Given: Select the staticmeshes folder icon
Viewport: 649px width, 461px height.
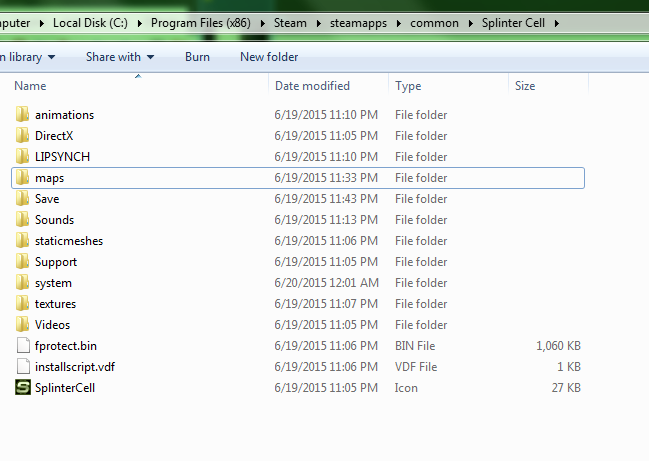Looking at the screenshot, I should pos(22,240).
